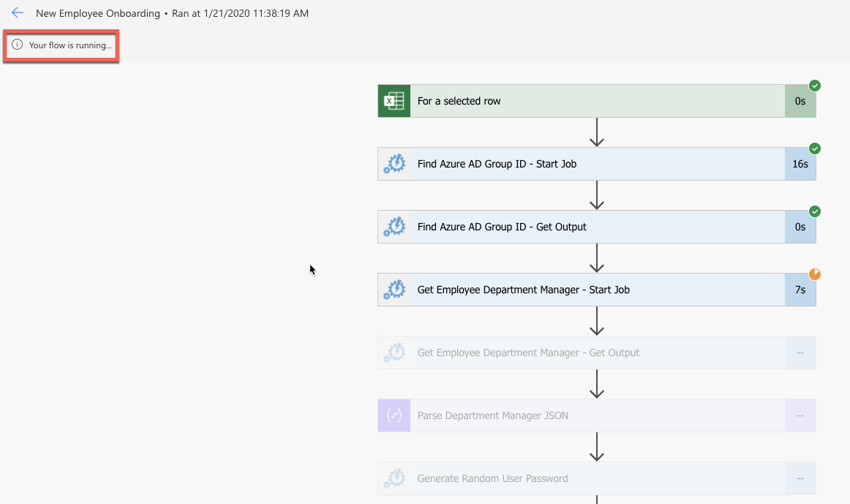This screenshot has width=850, height=504.
Task: Click the Your flow is running message
Action: (70, 45)
